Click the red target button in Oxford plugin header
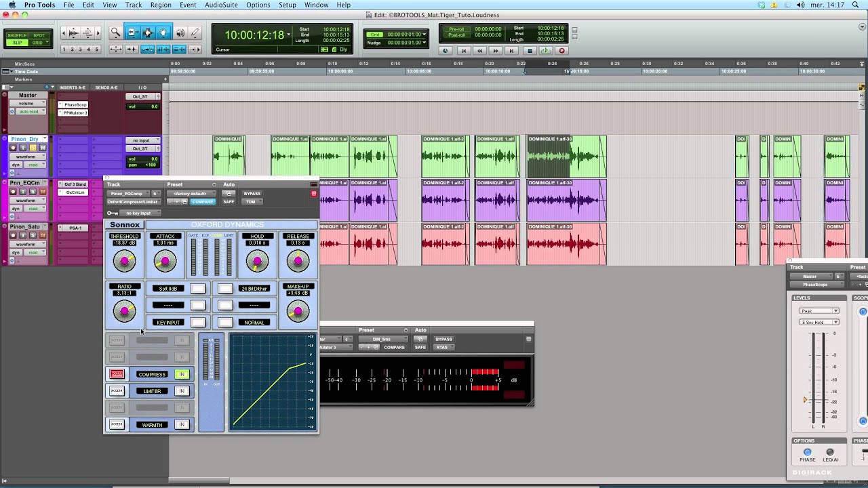 [x=313, y=194]
